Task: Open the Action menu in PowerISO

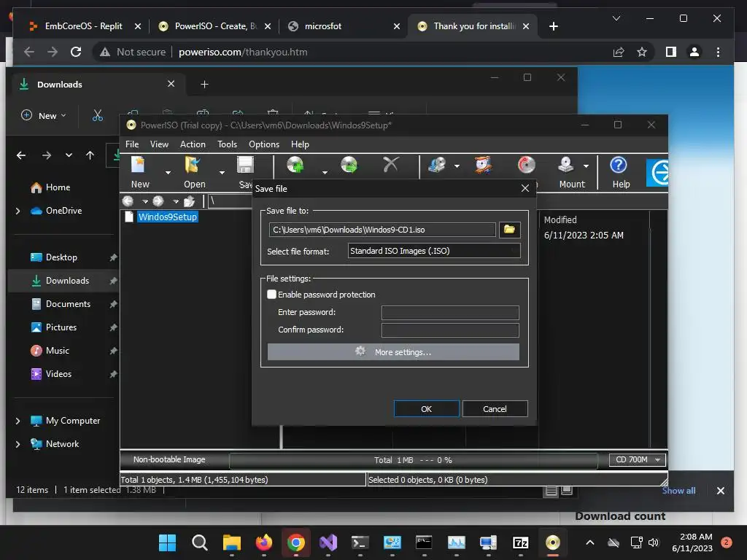Action: [193, 144]
